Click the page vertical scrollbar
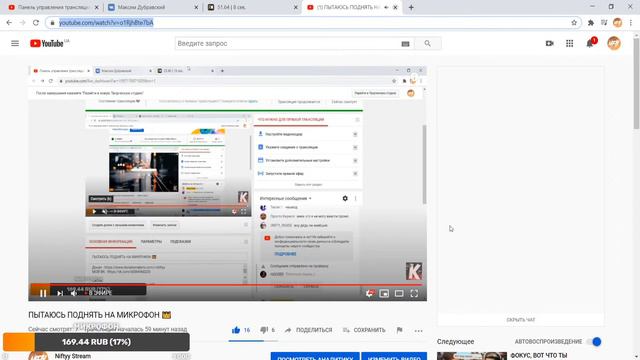The image size is (640, 360). click(636, 82)
